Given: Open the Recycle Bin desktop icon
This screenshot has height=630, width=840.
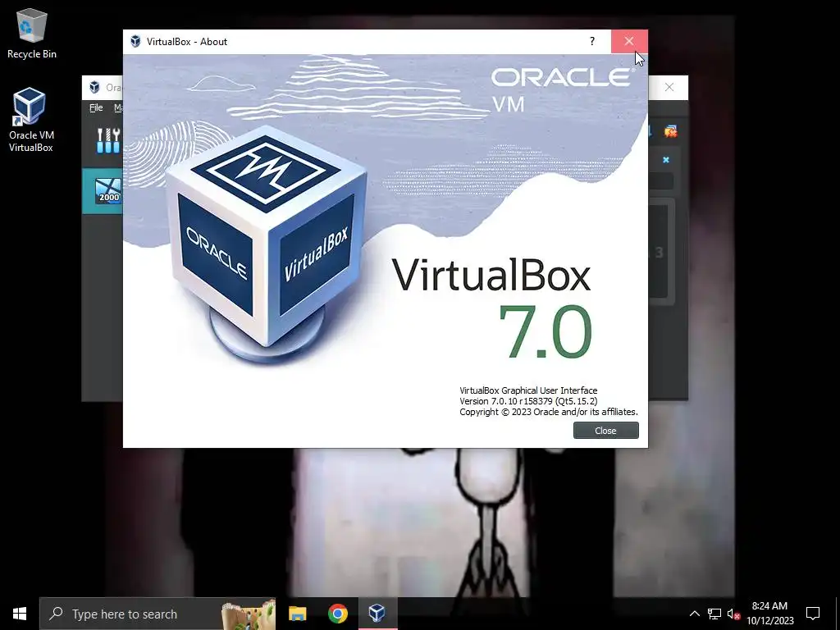Looking at the screenshot, I should click(32, 33).
